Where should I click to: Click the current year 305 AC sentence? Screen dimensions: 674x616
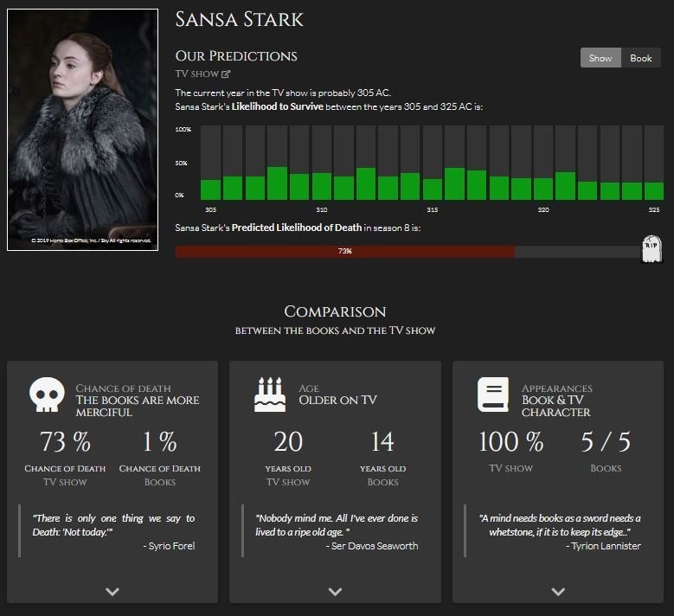(283, 93)
